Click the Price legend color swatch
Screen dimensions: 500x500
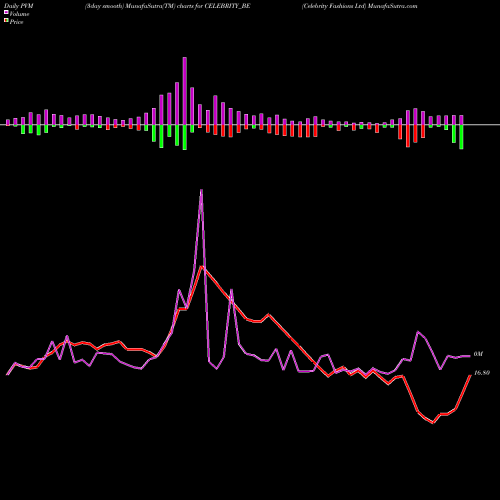[6, 21]
